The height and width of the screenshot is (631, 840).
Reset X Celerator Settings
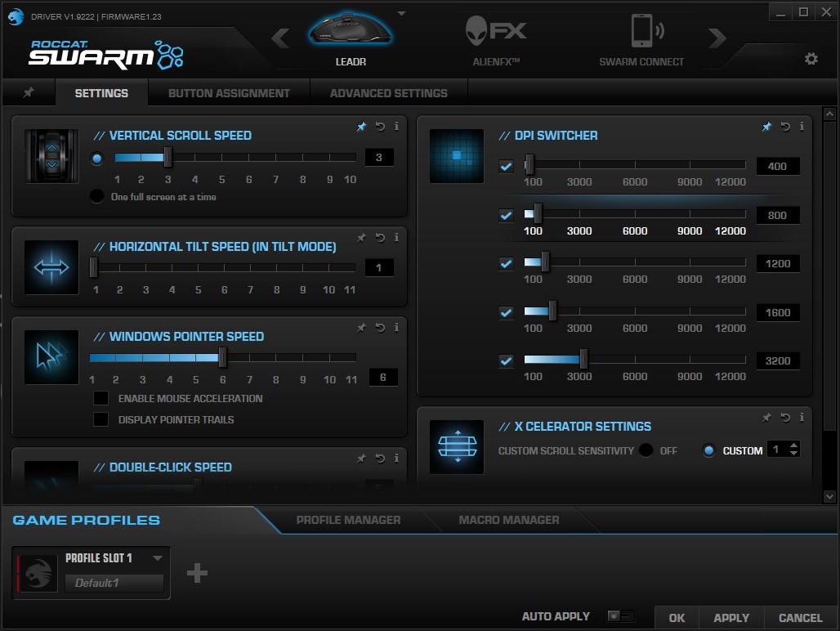[x=784, y=418]
